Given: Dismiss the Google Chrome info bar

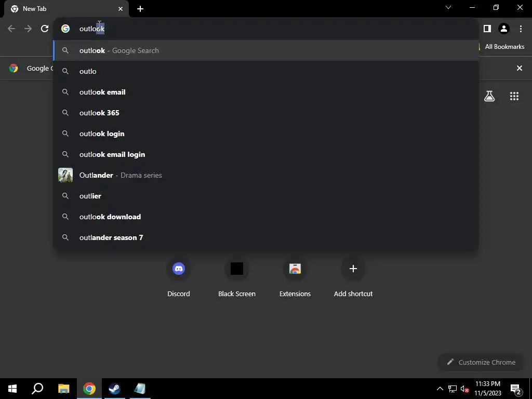Looking at the screenshot, I should coord(520,68).
